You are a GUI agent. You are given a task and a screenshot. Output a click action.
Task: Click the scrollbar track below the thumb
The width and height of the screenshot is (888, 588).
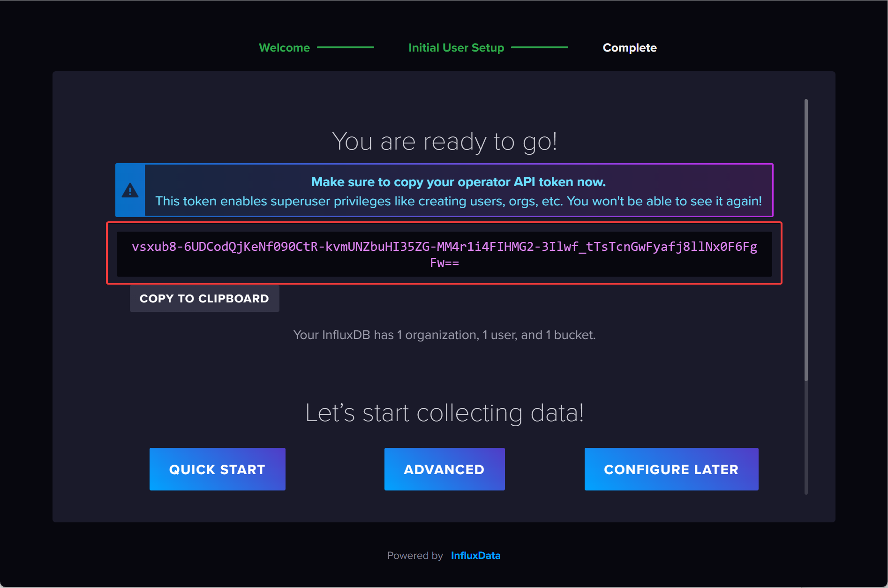806,436
